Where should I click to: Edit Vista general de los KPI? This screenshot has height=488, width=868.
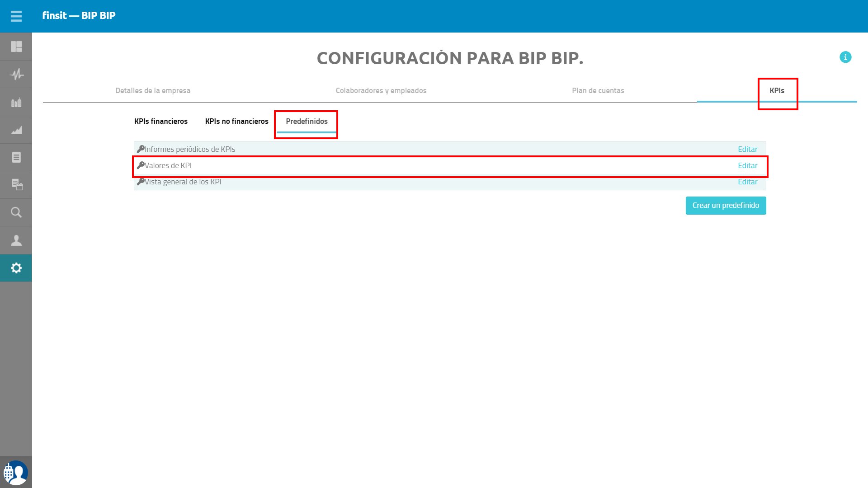(x=748, y=182)
